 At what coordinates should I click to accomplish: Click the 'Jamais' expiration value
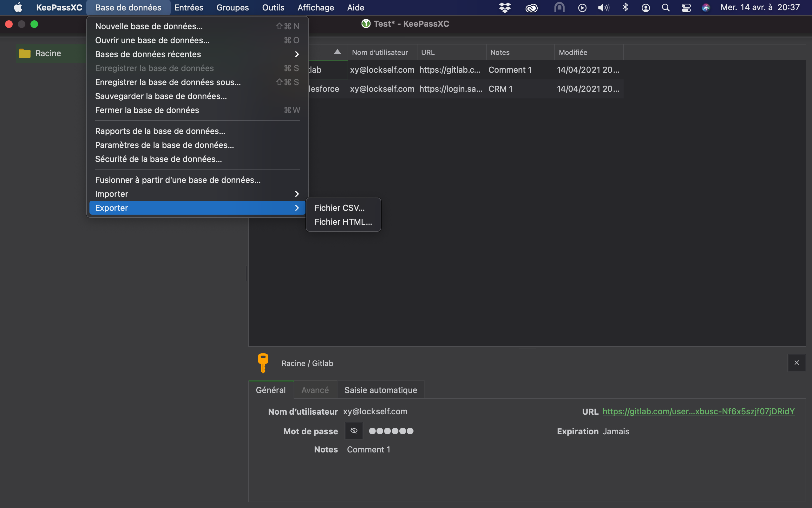point(616,431)
